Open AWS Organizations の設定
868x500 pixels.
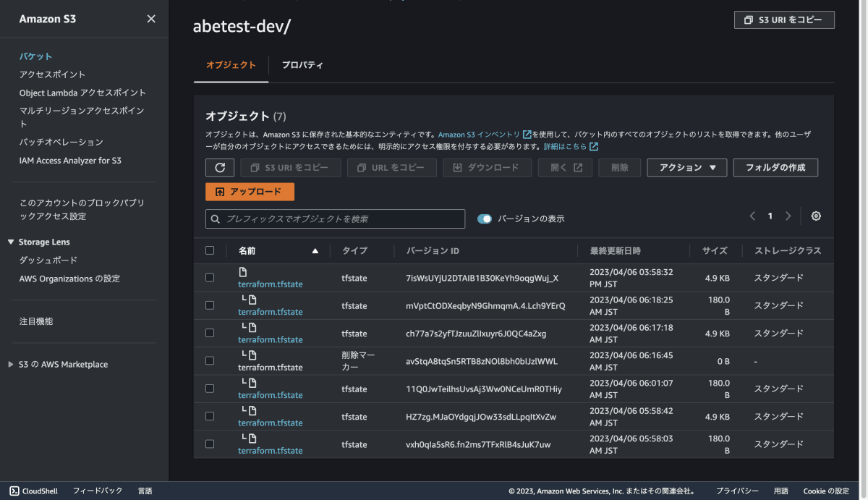point(69,279)
